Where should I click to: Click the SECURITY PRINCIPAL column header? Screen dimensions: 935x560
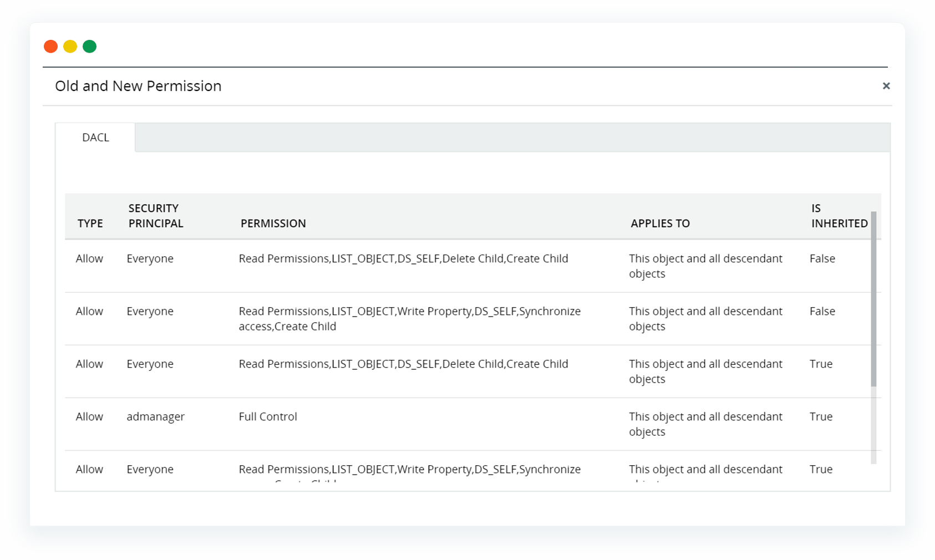[156, 216]
